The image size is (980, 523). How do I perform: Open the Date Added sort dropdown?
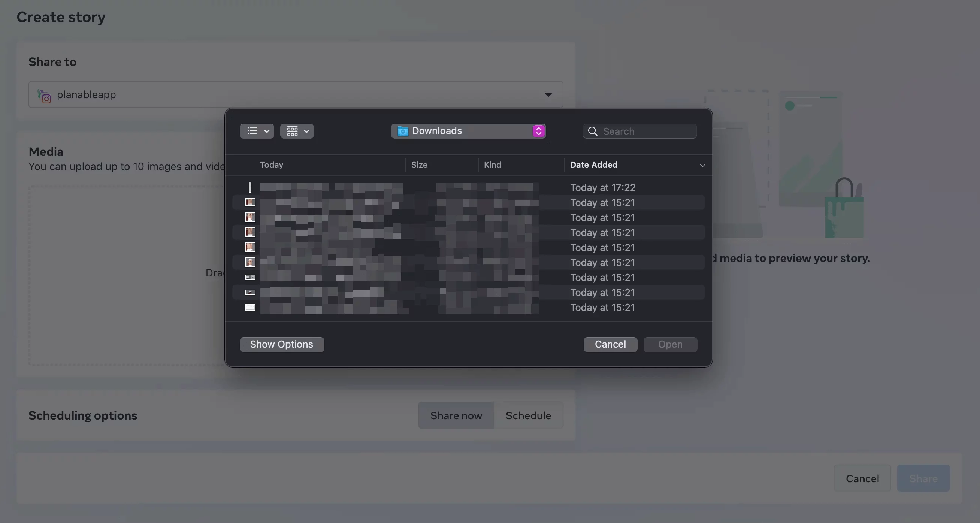[x=702, y=165]
